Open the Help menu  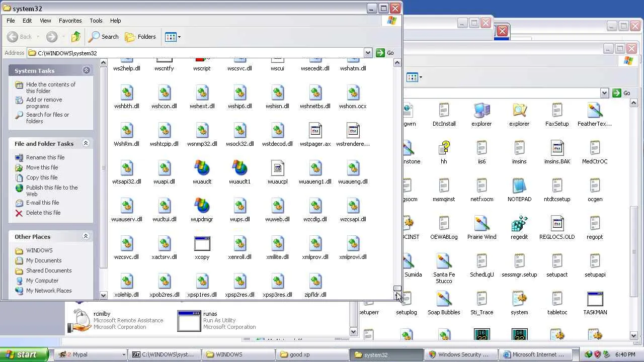tap(115, 21)
